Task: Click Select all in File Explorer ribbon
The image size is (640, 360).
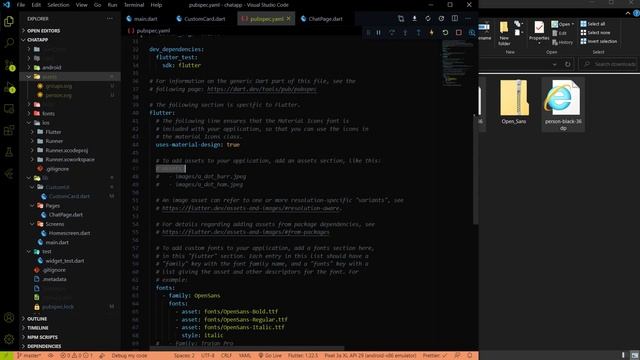Action: [x=593, y=24]
